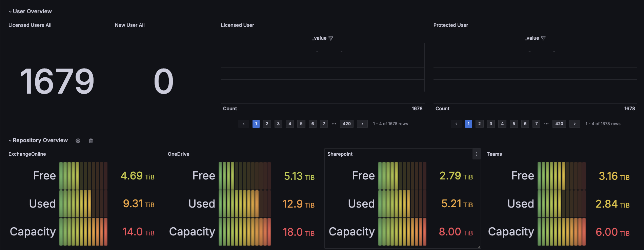Delete Repository Overview row with trash icon
This screenshot has width=644, height=250.
[x=91, y=141]
